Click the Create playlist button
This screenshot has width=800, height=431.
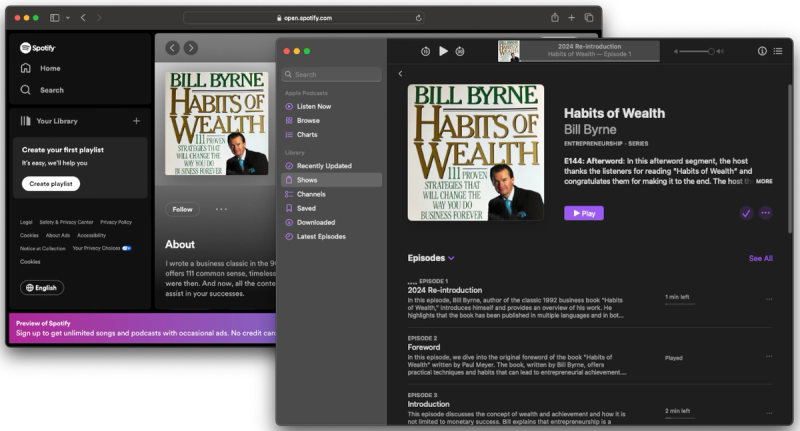click(x=51, y=184)
